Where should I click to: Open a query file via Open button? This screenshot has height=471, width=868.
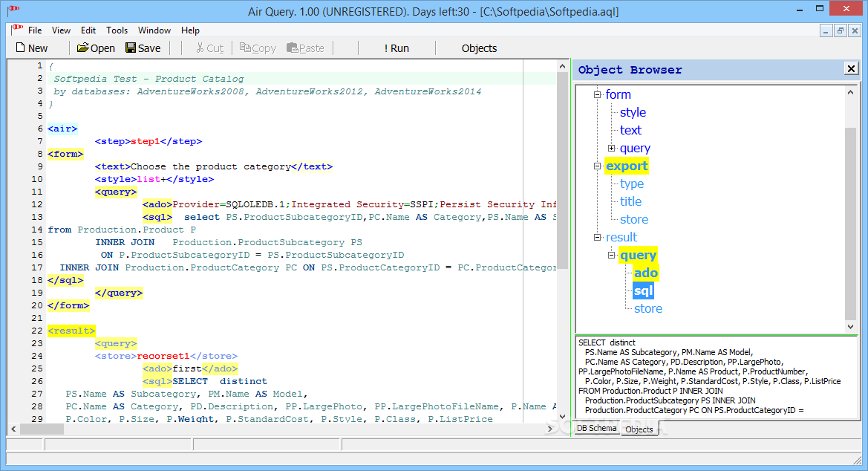point(96,48)
